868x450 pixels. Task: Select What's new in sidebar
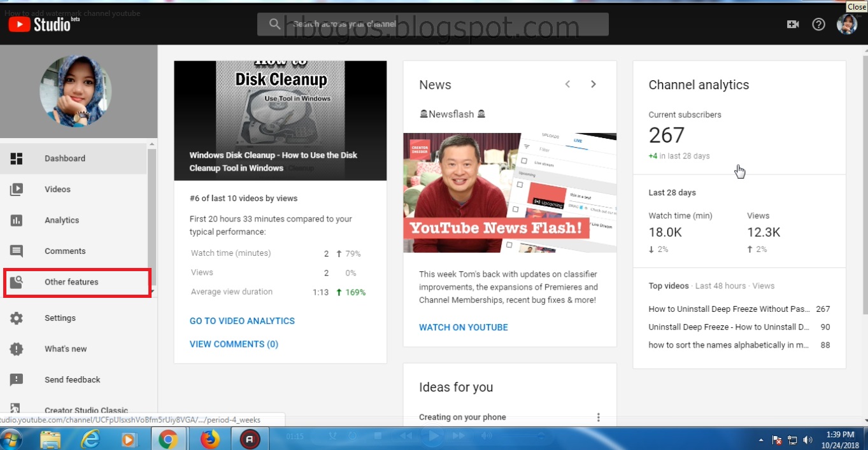73,349
